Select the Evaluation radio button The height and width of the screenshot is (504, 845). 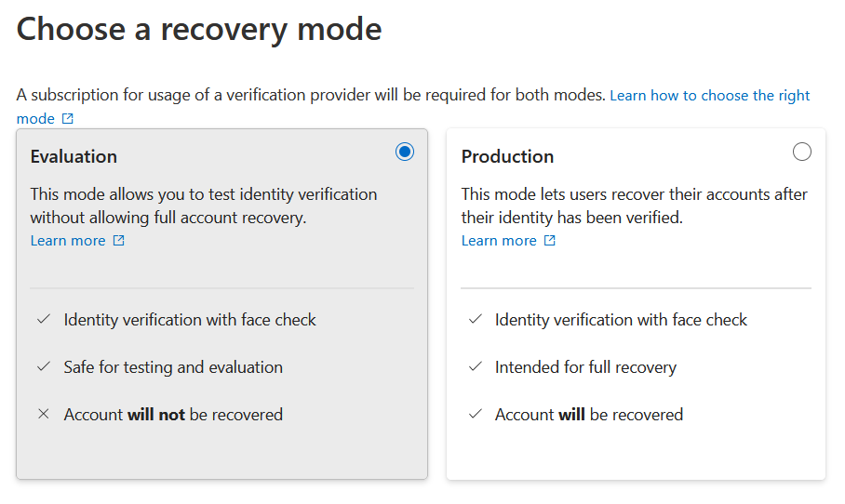[x=405, y=152]
